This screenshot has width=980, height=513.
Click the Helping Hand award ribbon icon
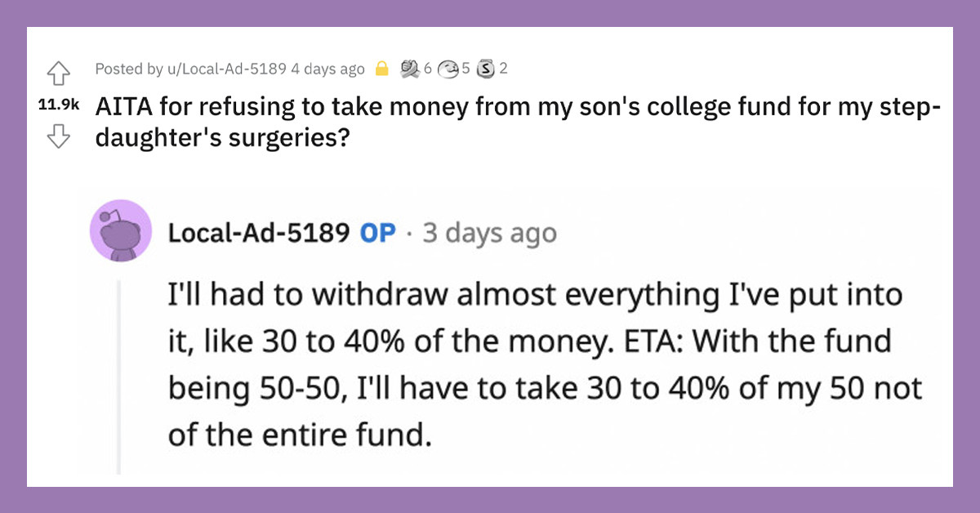pyautogui.click(x=409, y=69)
